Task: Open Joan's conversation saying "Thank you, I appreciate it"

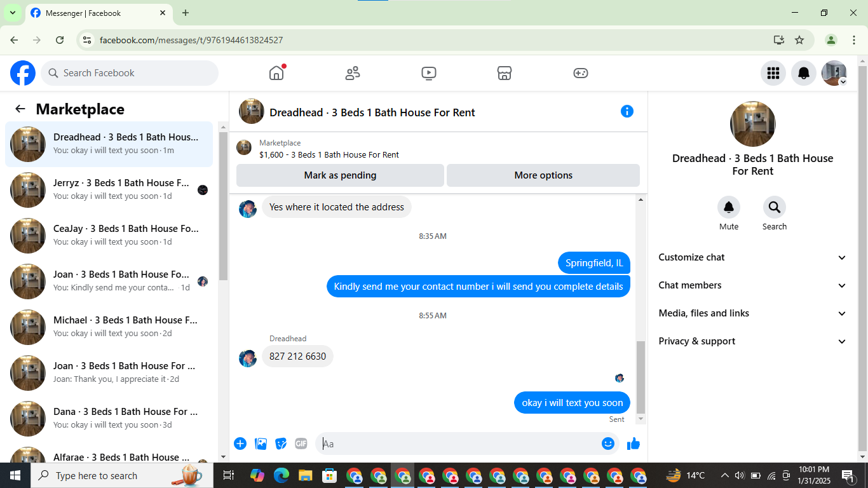Action: pos(109,373)
